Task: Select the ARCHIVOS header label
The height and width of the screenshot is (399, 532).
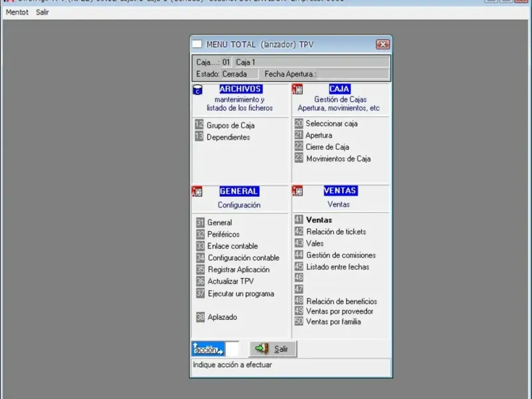Action: (x=241, y=89)
